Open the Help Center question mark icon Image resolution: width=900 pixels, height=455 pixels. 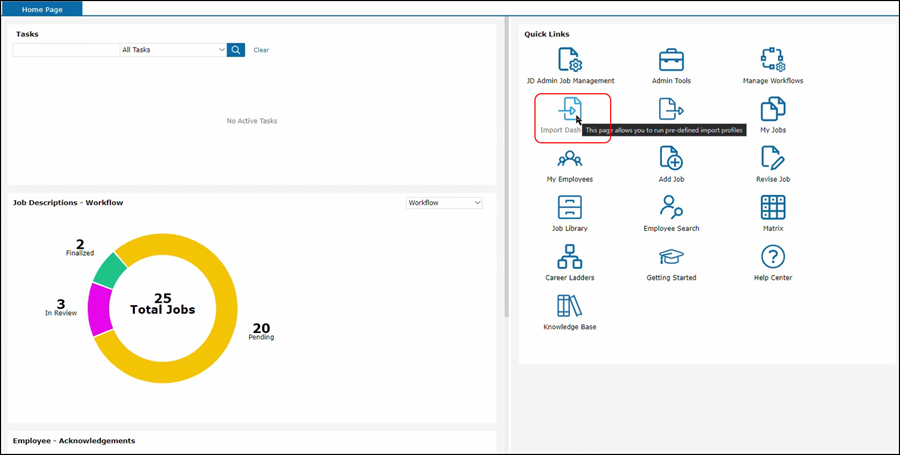pyautogui.click(x=772, y=257)
